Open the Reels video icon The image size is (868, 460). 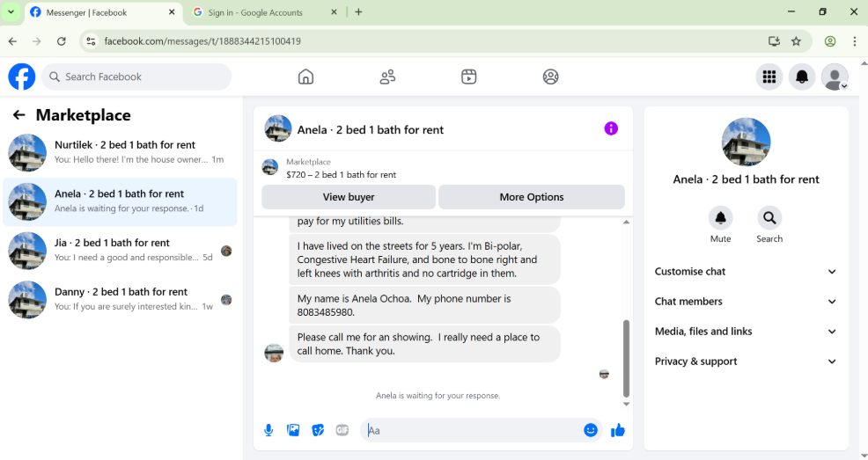(469, 77)
